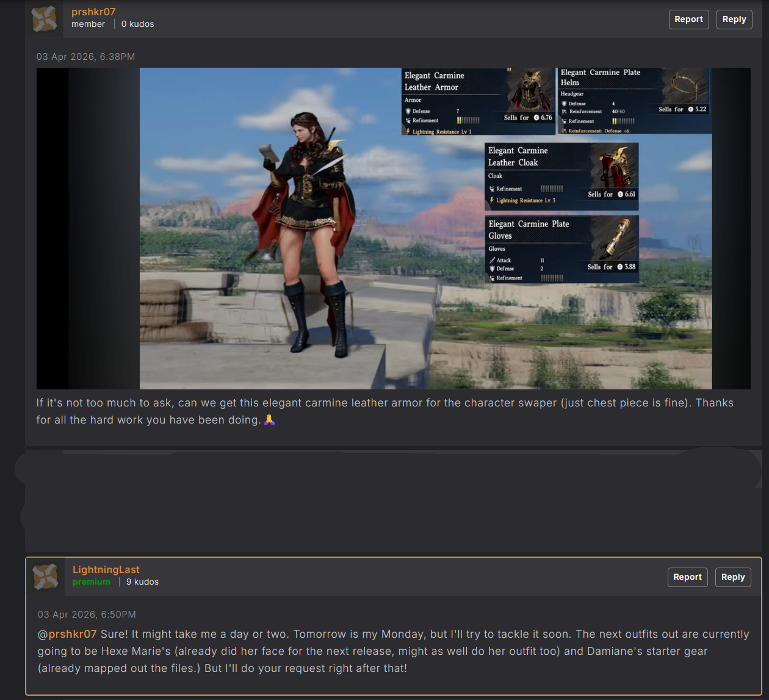Click the plate gloves item icon

615,239
